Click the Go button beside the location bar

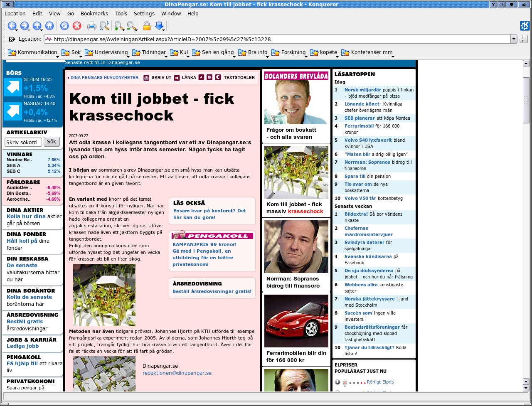point(523,39)
